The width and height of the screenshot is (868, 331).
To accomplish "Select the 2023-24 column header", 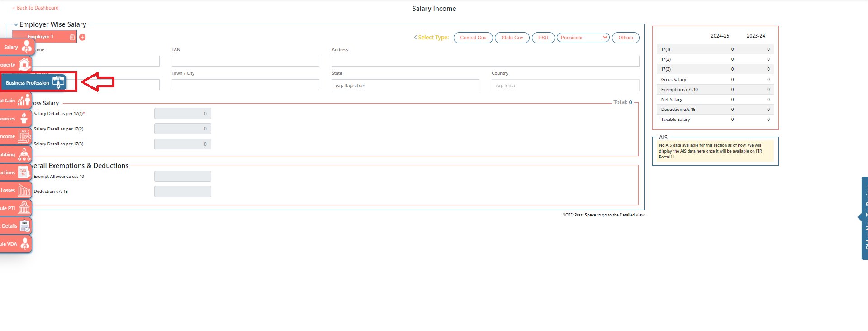I will pyautogui.click(x=756, y=36).
